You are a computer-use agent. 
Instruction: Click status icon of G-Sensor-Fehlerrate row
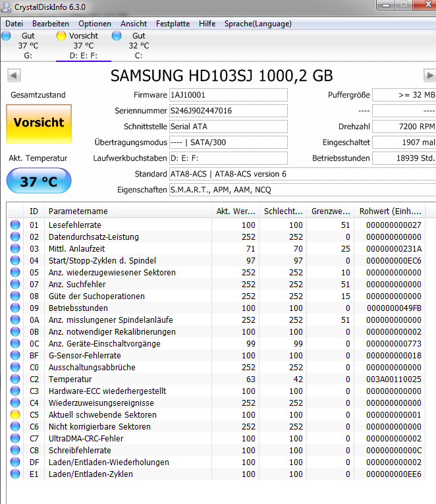15,355
